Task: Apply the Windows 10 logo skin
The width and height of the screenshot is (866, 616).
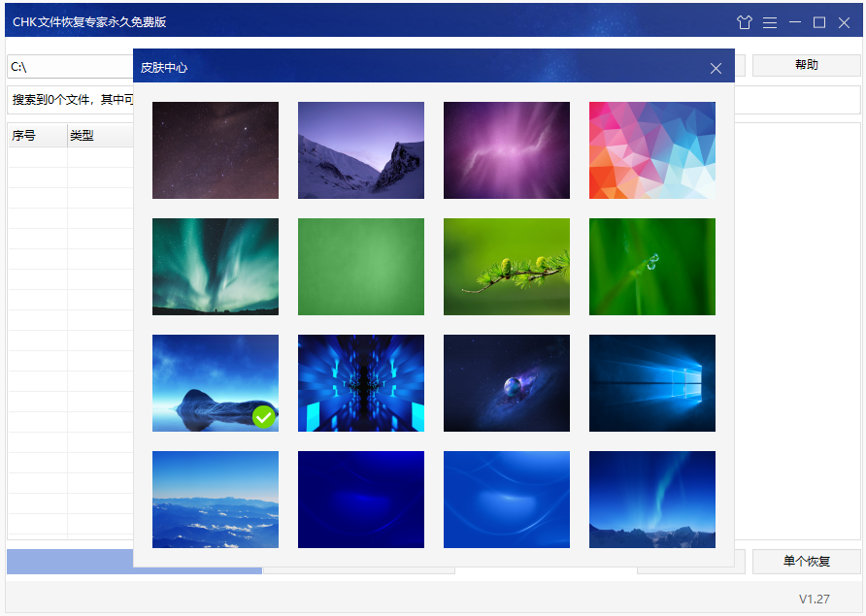Action: point(652,383)
